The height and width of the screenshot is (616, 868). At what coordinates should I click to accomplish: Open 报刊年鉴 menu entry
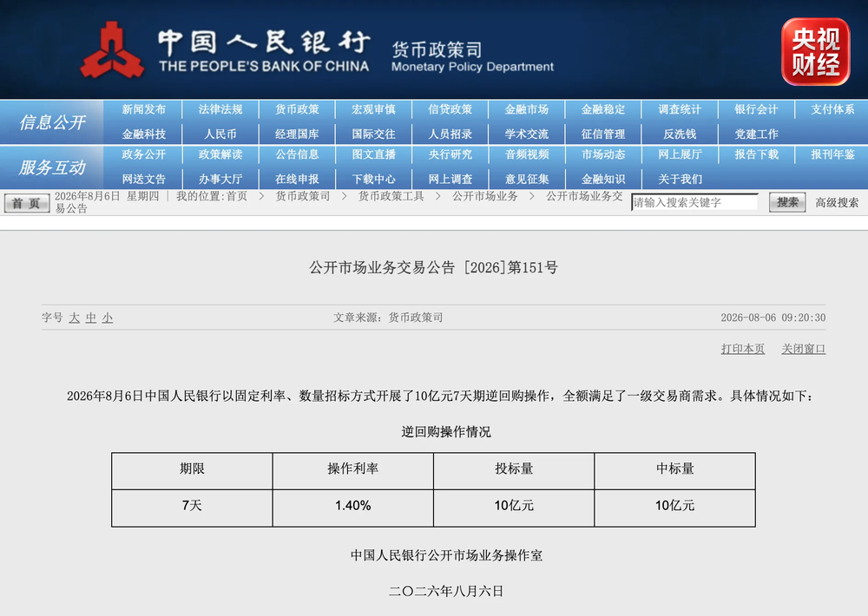click(832, 154)
